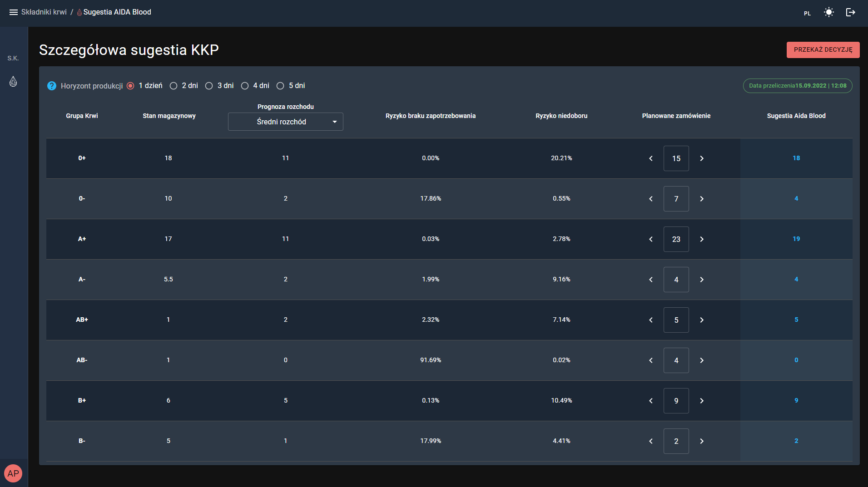Decrease planned order for 0- row

[651, 199]
